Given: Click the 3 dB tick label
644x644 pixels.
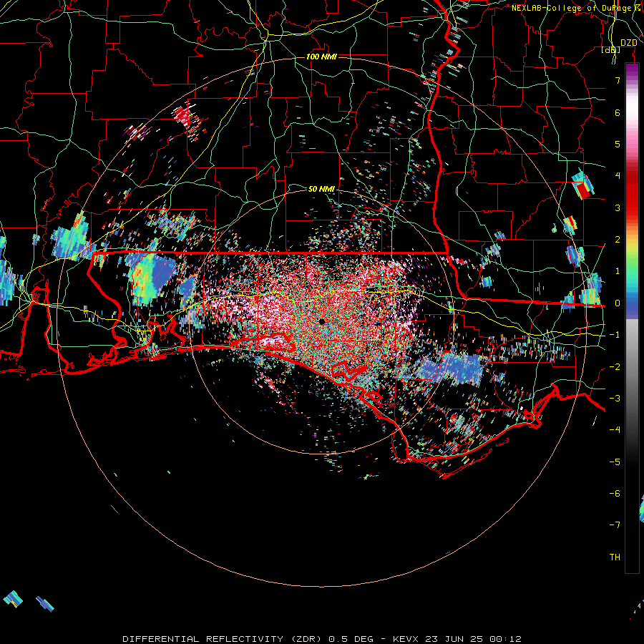Looking at the screenshot, I should [x=618, y=208].
